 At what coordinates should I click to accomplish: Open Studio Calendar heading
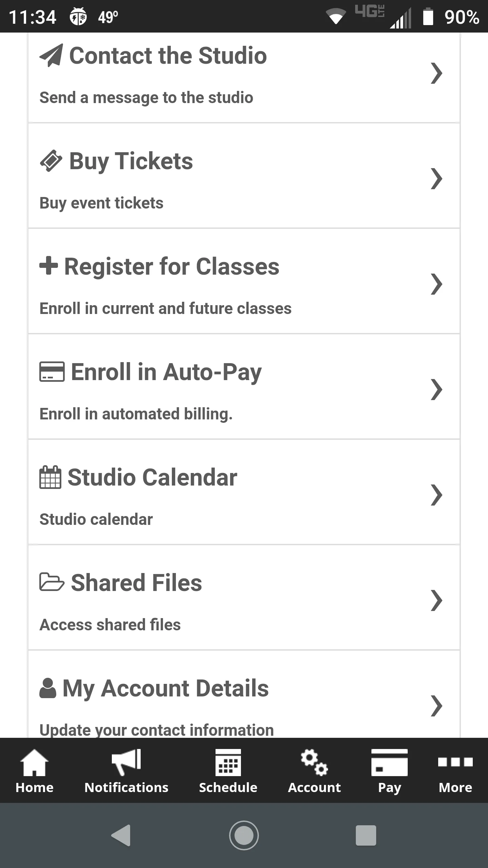pyautogui.click(x=152, y=477)
